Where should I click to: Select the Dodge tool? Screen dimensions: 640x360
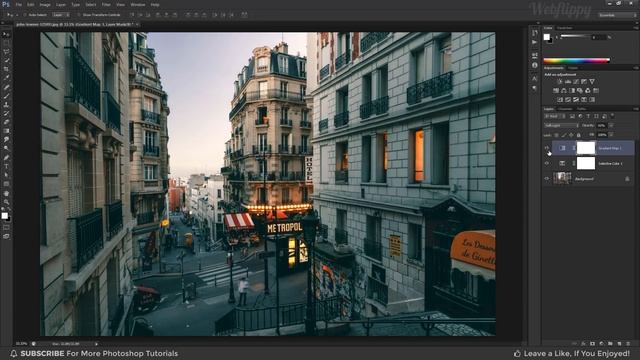pyautogui.click(x=6, y=149)
